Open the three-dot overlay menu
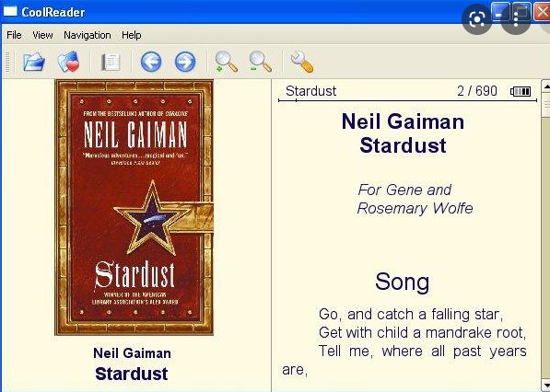 (x=516, y=19)
